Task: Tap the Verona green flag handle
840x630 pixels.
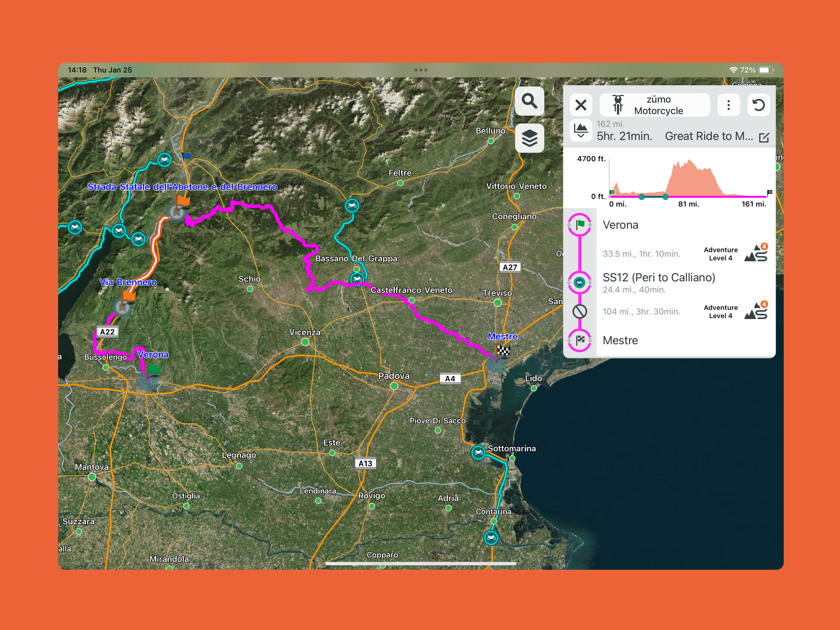Action: coord(580,225)
